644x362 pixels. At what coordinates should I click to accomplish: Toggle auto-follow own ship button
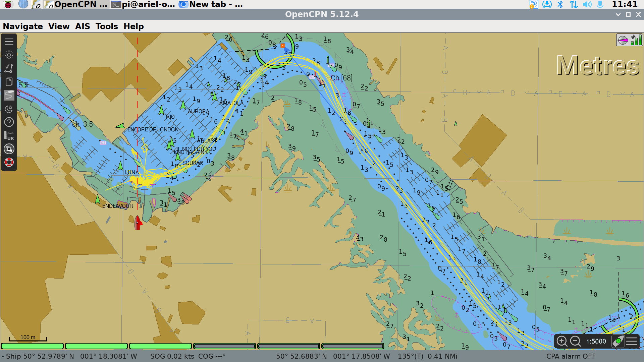618,341
